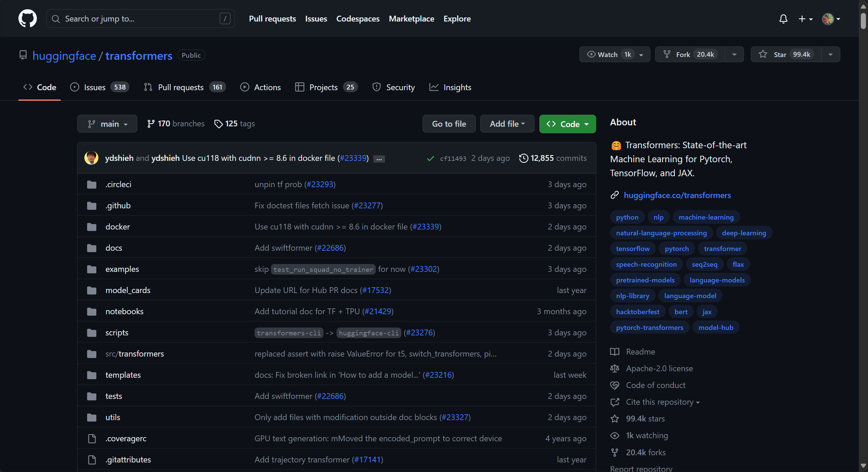Click the green commit status checkmark

coord(430,158)
